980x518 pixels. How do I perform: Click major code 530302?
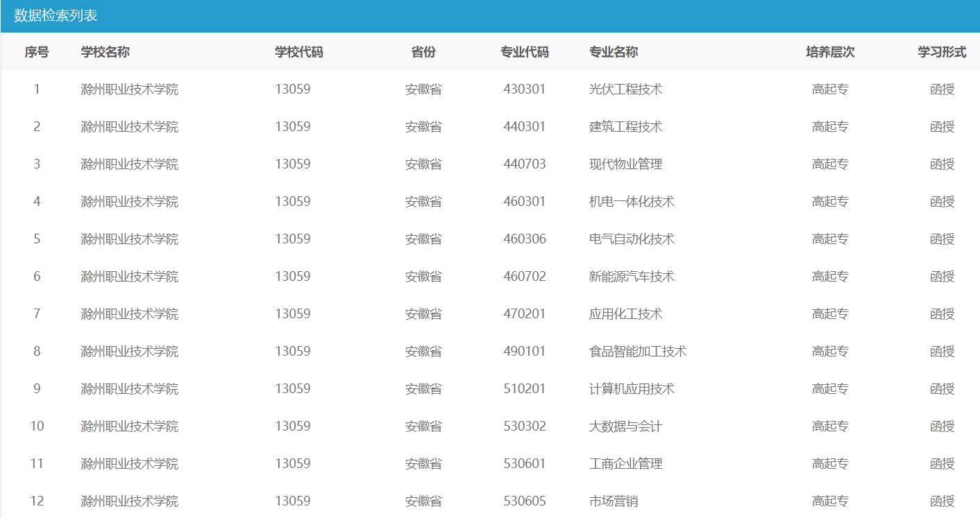(x=525, y=426)
